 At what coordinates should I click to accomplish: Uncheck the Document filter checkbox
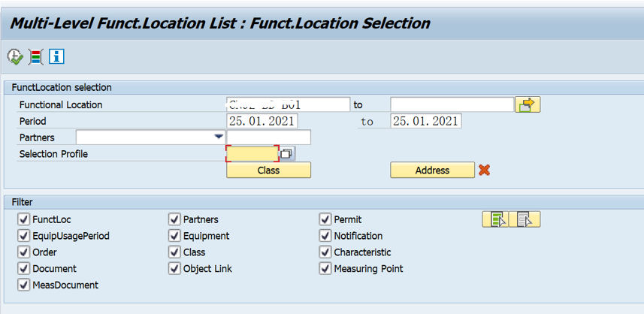point(23,268)
